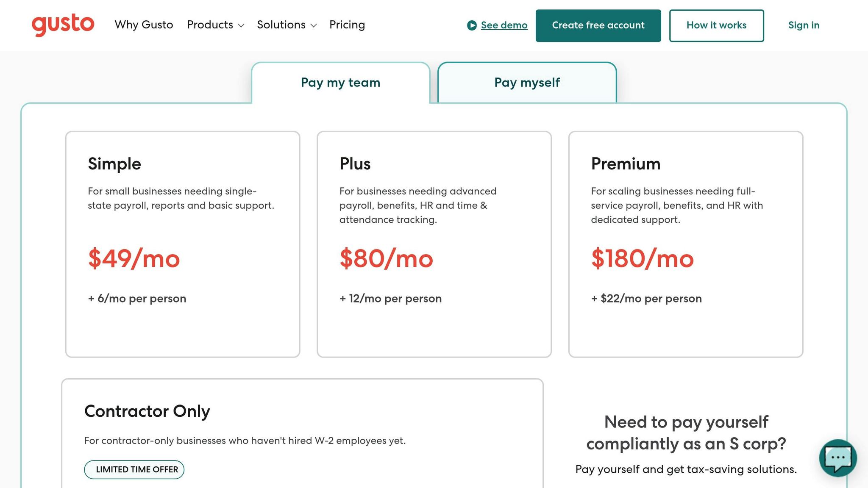Switch to Pay my team tab
This screenshot has height=488, width=868.
[x=341, y=82]
